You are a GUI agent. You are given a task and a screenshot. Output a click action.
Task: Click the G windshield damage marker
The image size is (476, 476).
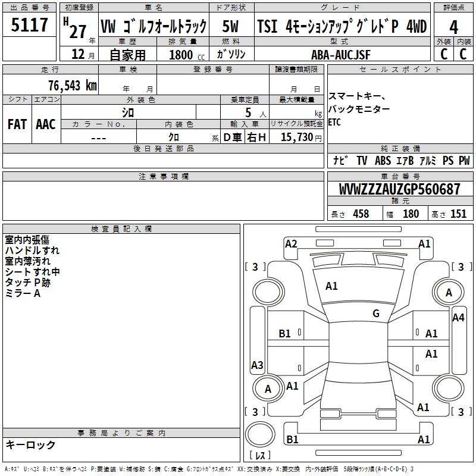click(x=375, y=314)
